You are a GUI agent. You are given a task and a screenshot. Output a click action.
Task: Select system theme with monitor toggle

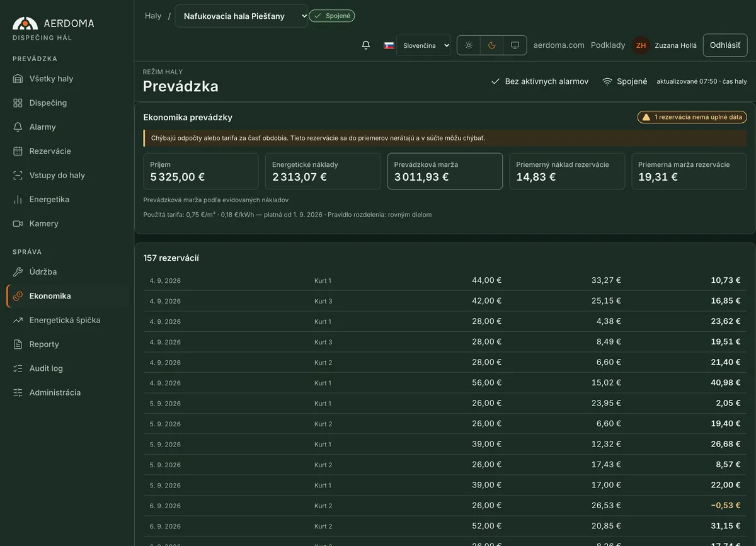[515, 45]
